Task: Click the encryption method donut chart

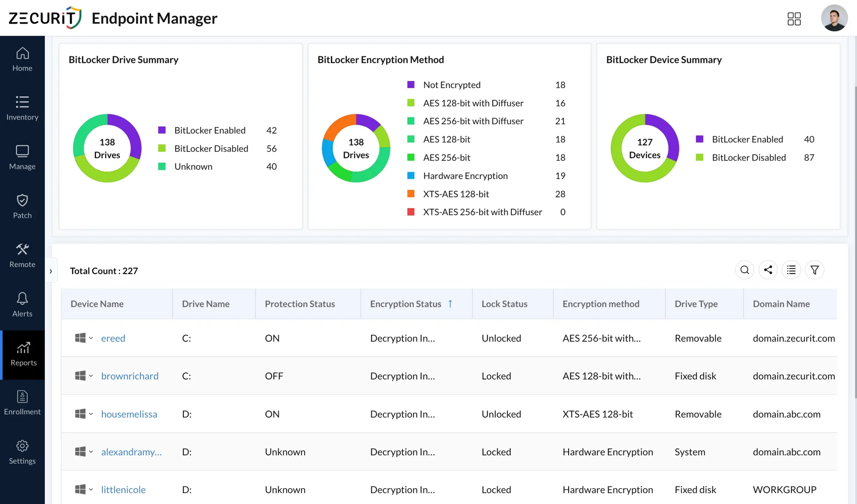Action: [x=356, y=148]
